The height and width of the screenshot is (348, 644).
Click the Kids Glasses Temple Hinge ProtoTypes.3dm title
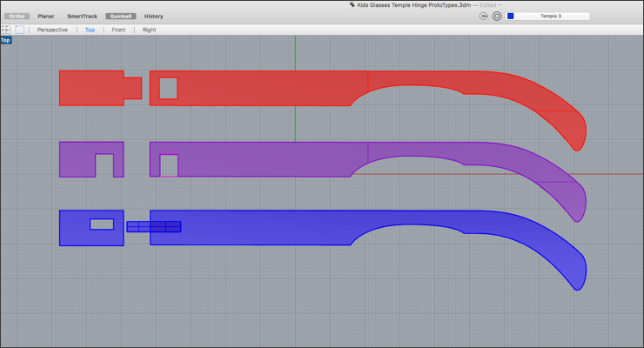click(x=414, y=5)
